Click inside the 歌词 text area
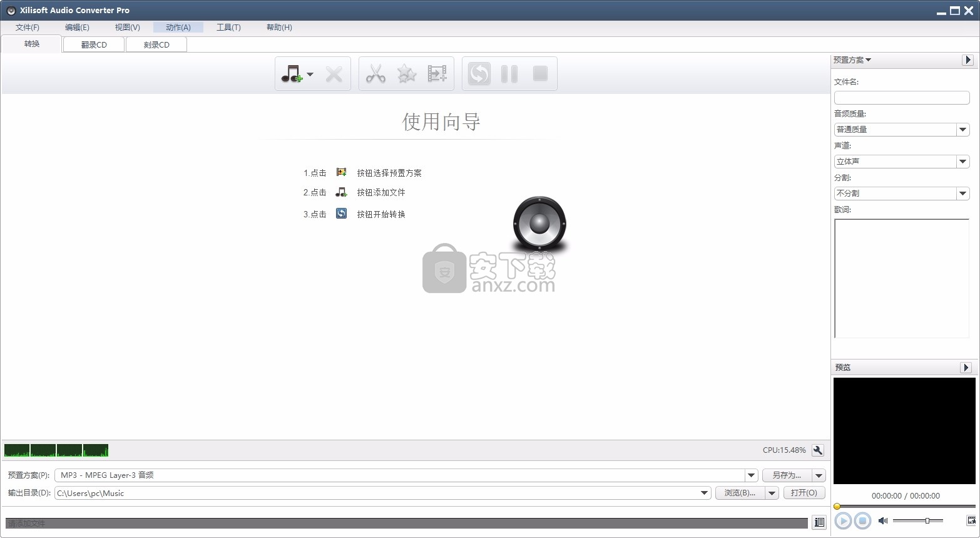 coord(902,278)
